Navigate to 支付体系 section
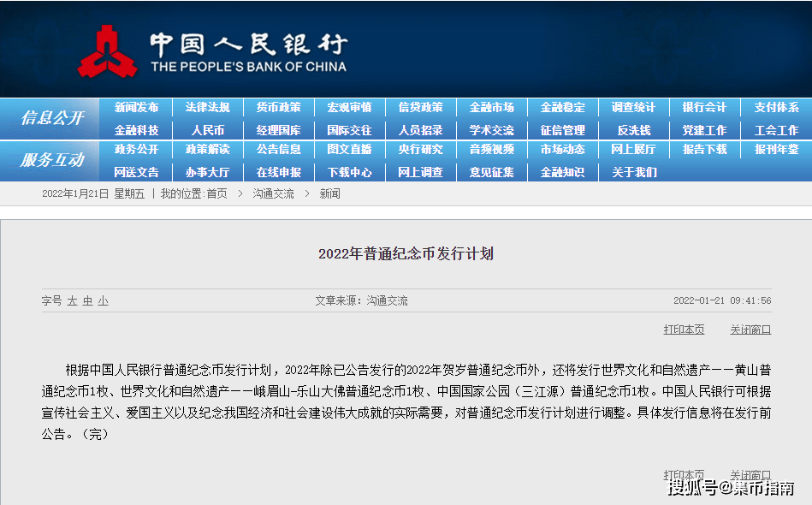The image size is (812, 505). click(776, 108)
